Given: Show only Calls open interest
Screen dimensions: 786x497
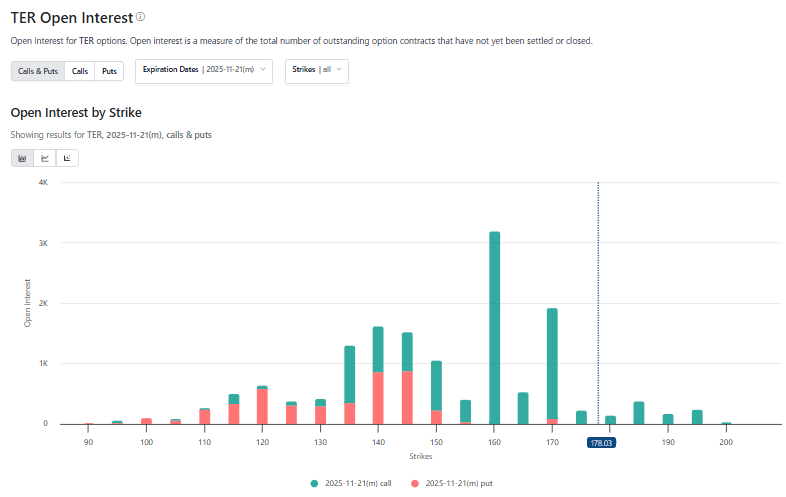Looking at the screenshot, I should (x=80, y=71).
